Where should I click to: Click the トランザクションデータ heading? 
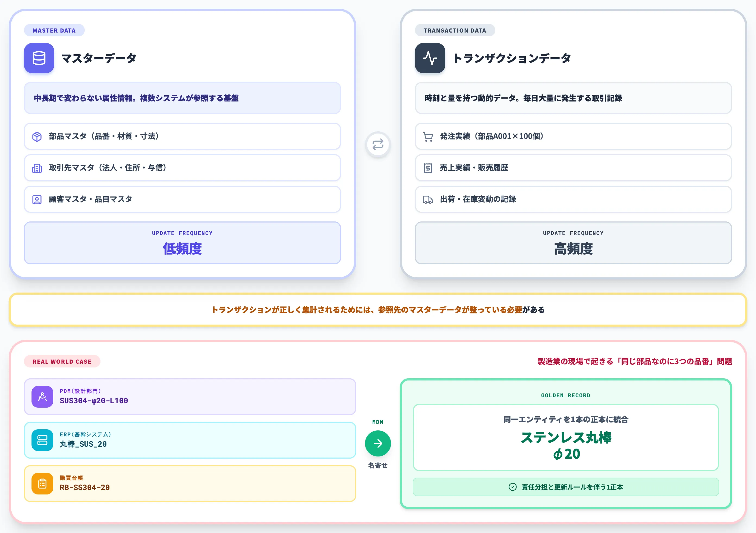click(512, 58)
